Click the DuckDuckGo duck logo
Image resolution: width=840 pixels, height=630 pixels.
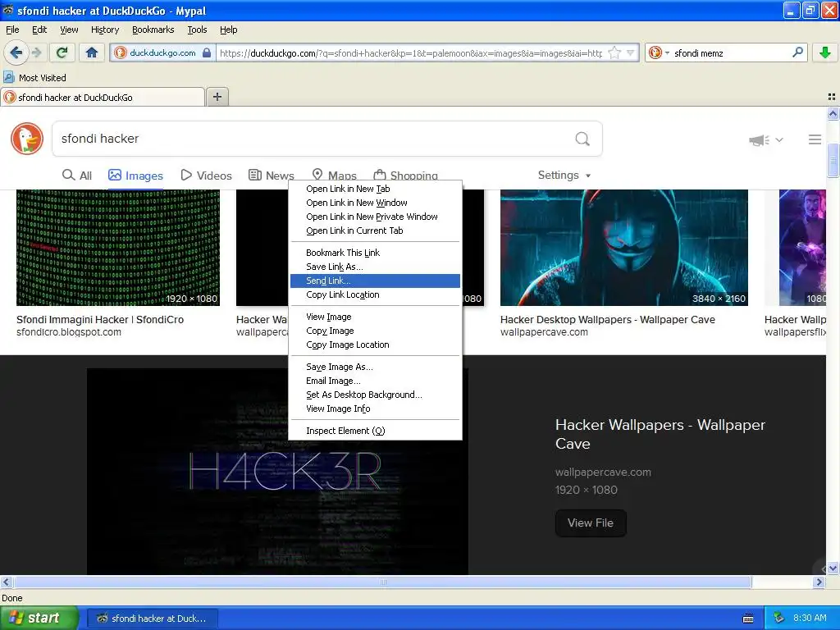(x=27, y=138)
